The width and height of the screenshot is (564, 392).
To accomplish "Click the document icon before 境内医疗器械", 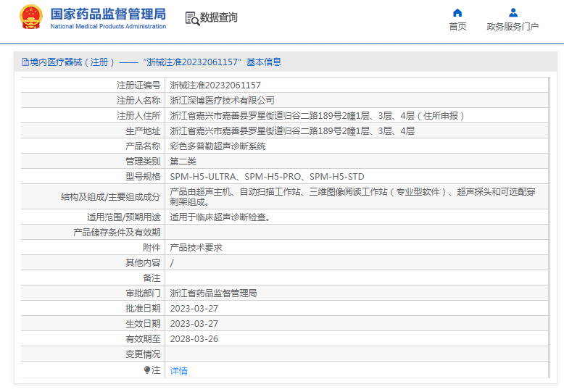I will [x=25, y=62].
